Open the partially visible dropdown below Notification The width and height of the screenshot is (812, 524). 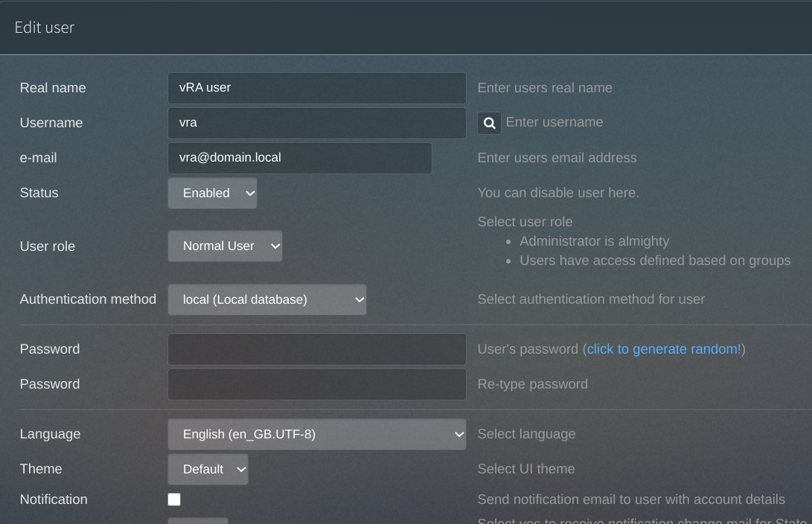(x=198, y=520)
